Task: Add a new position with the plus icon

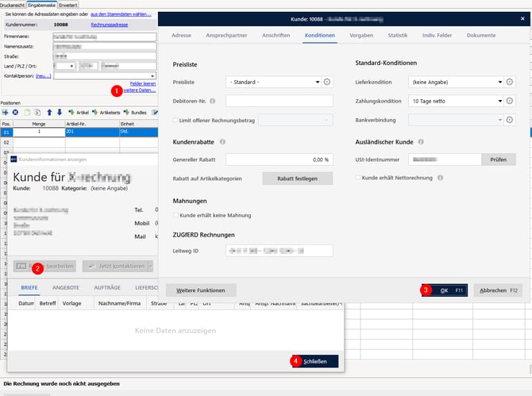Action: [x=5, y=112]
